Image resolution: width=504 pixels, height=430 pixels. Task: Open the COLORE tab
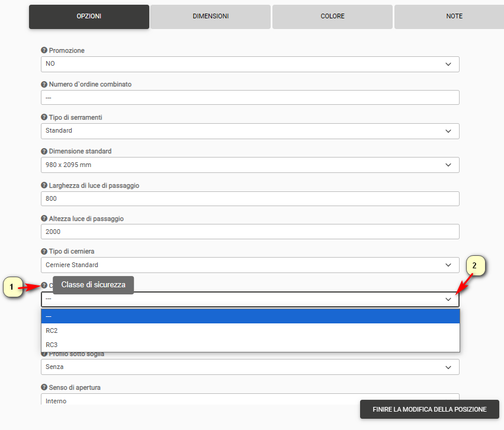pyautogui.click(x=332, y=17)
